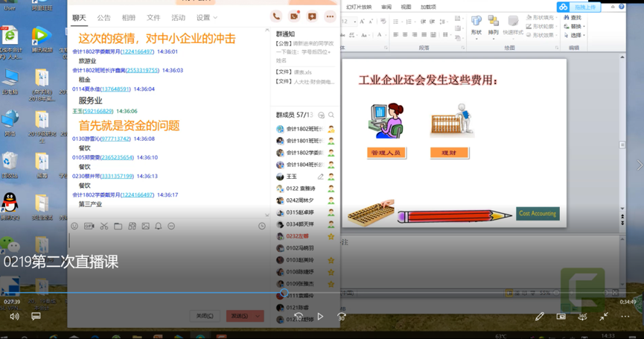Expand the 设置 dropdown in chat tabs
644x339 pixels.
pos(207,18)
